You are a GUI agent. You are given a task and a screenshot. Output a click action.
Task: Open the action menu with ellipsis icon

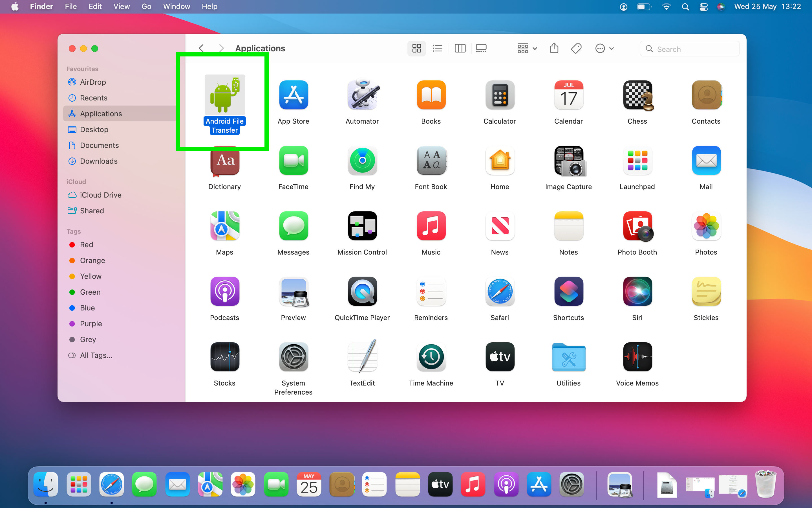(x=605, y=49)
